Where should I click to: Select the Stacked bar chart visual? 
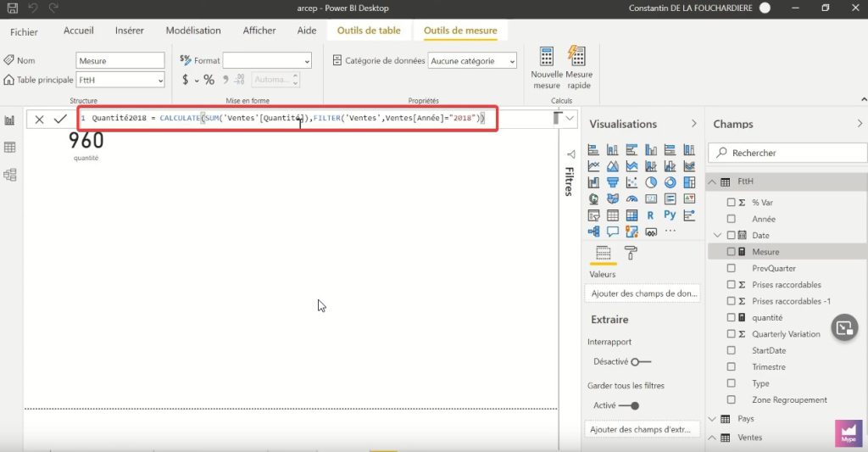(593, 149)
